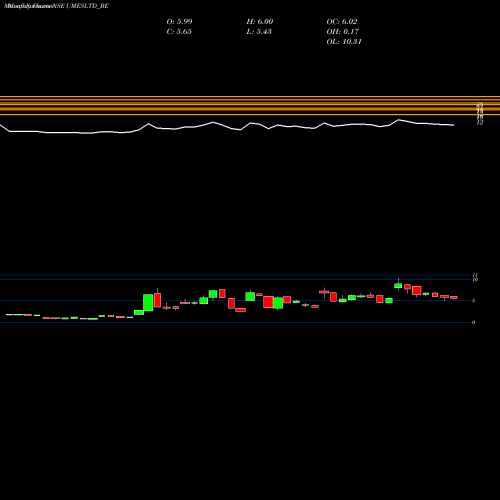This screenshot has height=500, width=500.
Task: Select the OL: 10.31 reading
Action: pos(344,42)
